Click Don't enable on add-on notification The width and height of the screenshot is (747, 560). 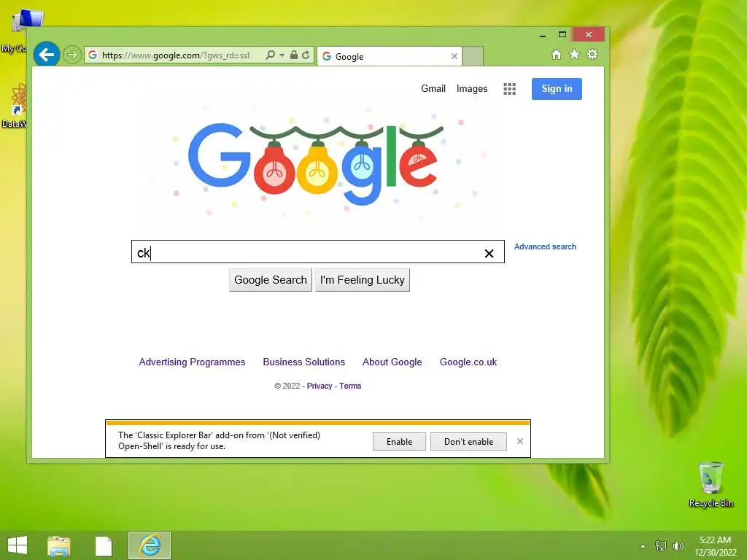point(469,442)
